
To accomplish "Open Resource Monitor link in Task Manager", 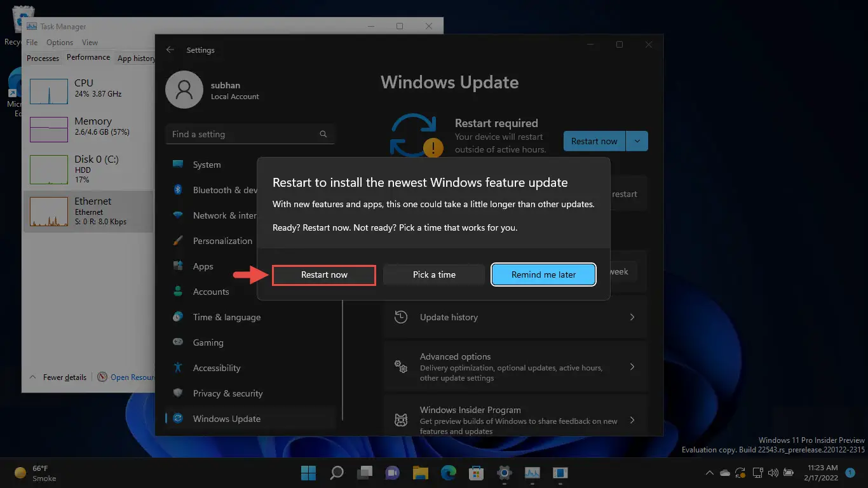I will click(x=126, y=377).
